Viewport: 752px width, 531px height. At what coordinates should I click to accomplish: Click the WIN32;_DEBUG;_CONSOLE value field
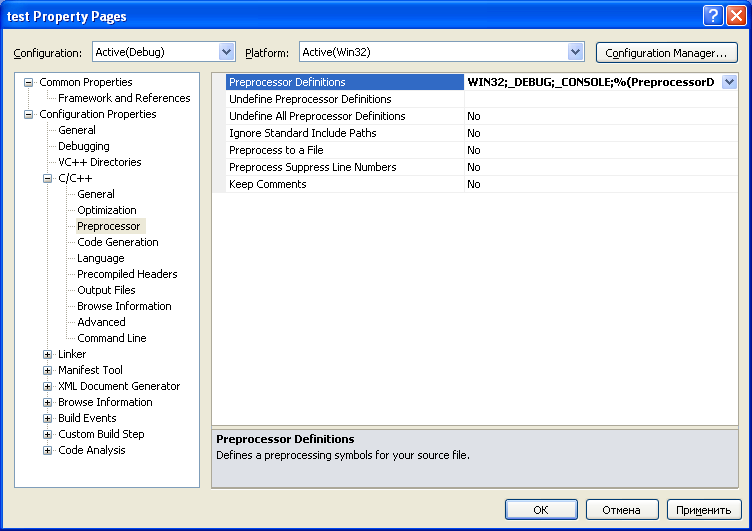tap(593, 82)
